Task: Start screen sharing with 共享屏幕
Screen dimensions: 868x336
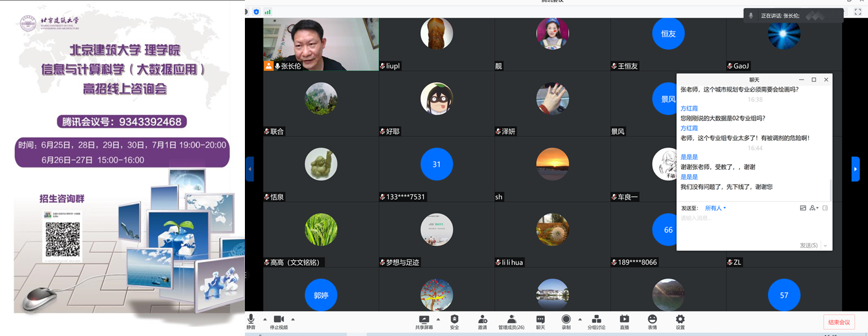Action: (424, 321)
